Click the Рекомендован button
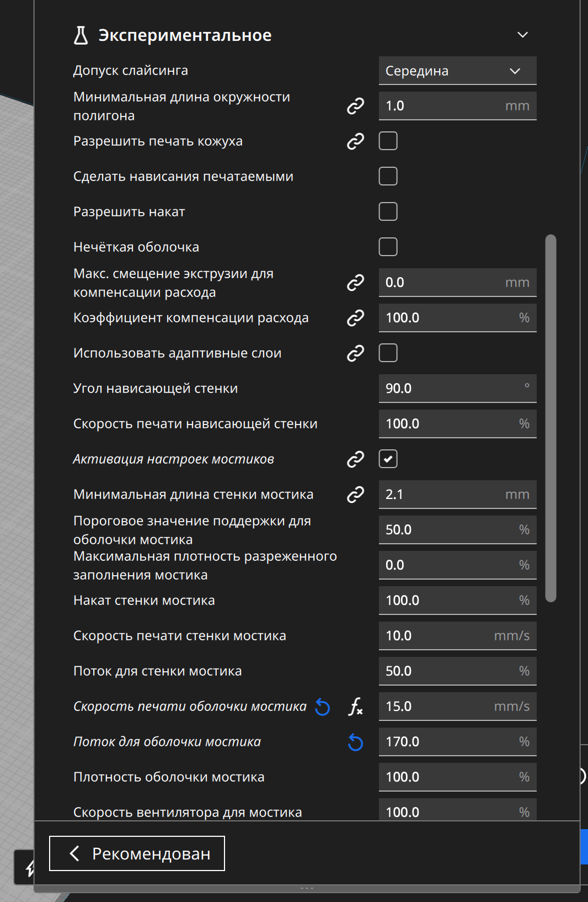The image size is (588, 902). (x=137, y=853)
